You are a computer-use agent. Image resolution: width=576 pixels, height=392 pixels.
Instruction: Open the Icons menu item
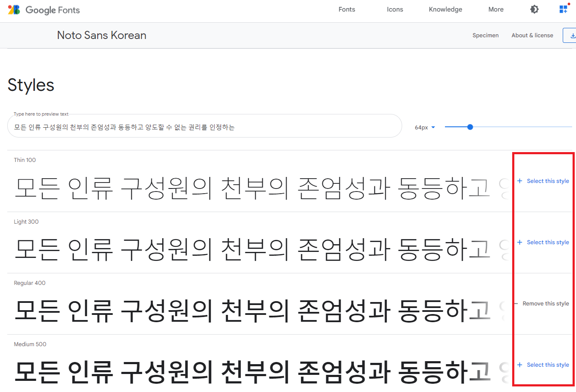point(395,9)
